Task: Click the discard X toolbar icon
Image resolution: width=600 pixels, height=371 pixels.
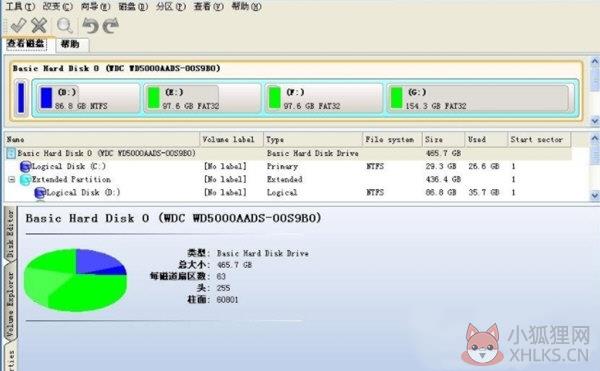Action: pos(39,26)
